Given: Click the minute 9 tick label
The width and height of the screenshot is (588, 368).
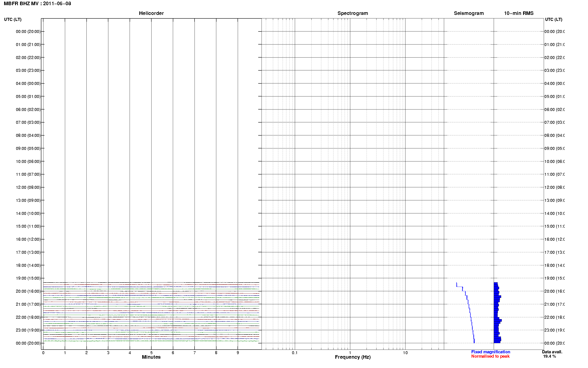Looking at the screenshot, I should point(238,353).
